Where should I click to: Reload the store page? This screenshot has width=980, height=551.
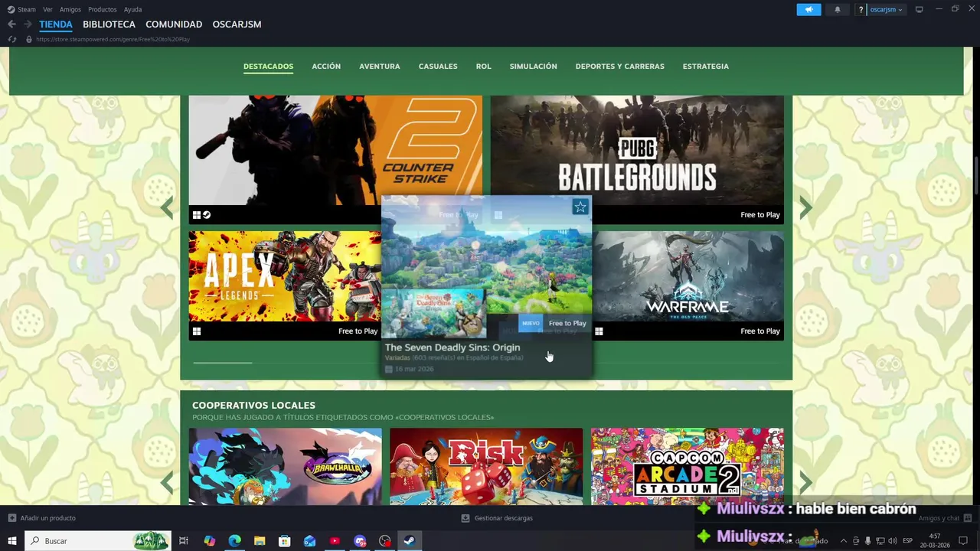click(x=11, y=39)
